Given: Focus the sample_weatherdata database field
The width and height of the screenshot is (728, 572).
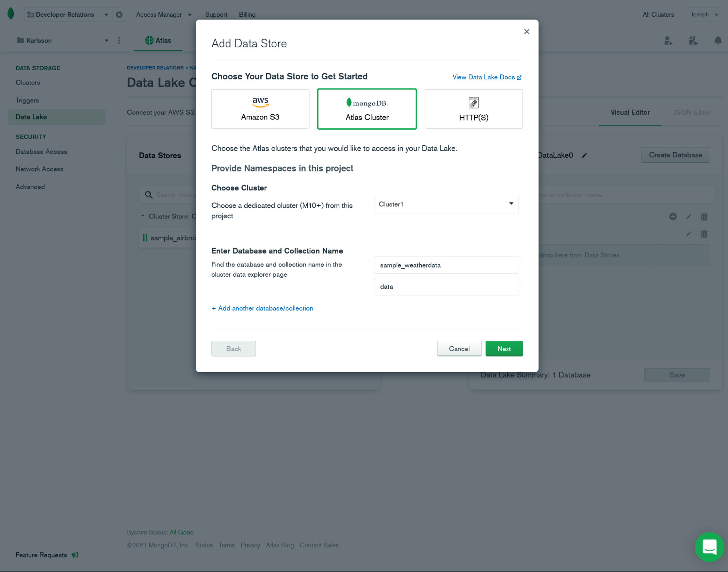Looking at the screenshot, I should 446,265.
